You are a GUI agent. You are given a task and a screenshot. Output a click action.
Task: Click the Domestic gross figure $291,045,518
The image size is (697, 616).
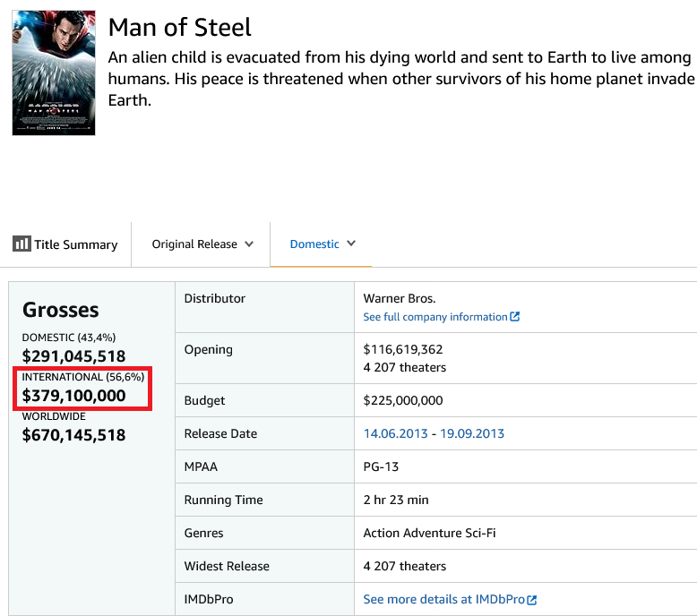73,356
